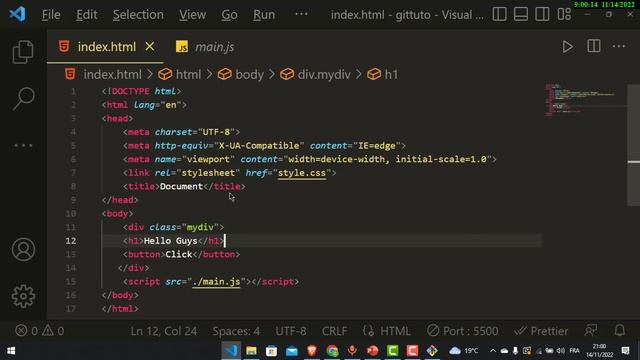This screenshot has width=640, height=360.
Task: Toggle Primary Side Bar layout icon
Action: point(499,14)
